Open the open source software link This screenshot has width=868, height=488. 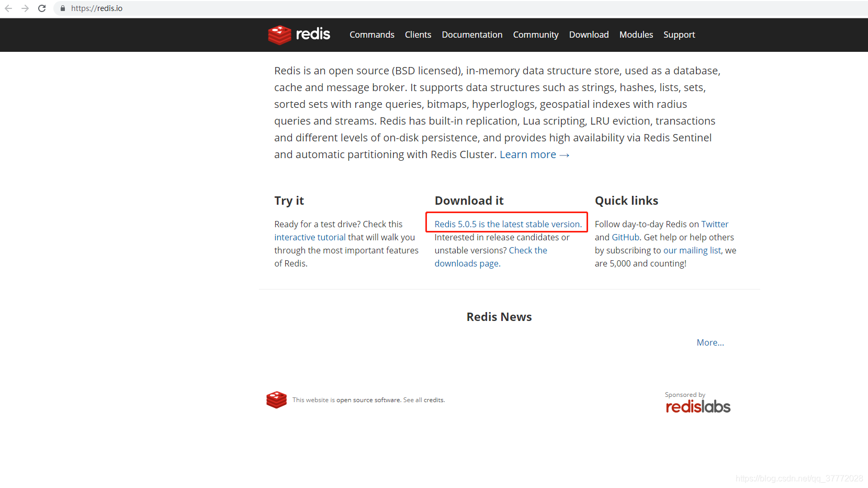tap(368, 400)
